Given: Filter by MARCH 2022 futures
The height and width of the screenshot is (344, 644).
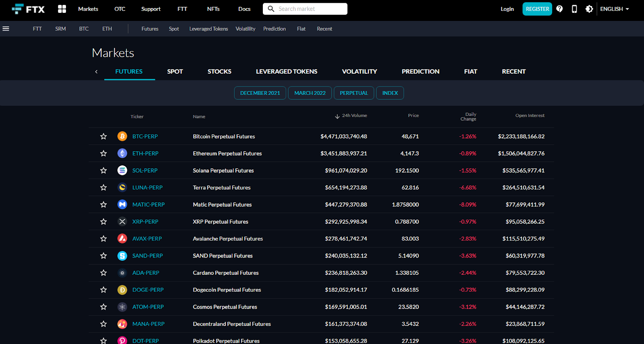Looking at the screenshot, I should [310, 93].
